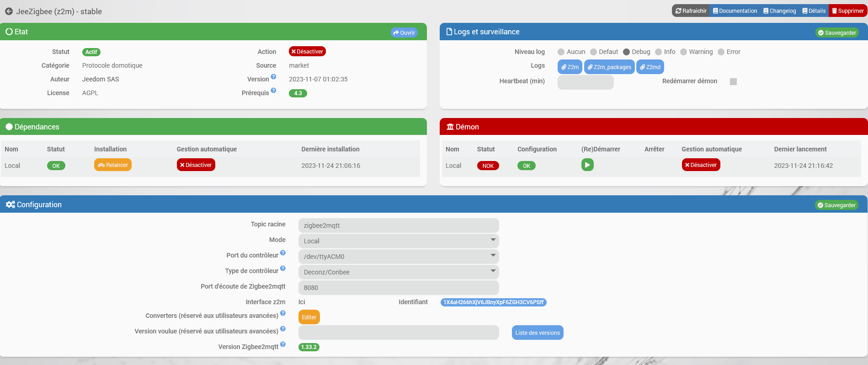Click help icon next to Version Zigbee2mqtt
Image resolution: width=868 pixels, height=365 pixels.
point(283,344)
